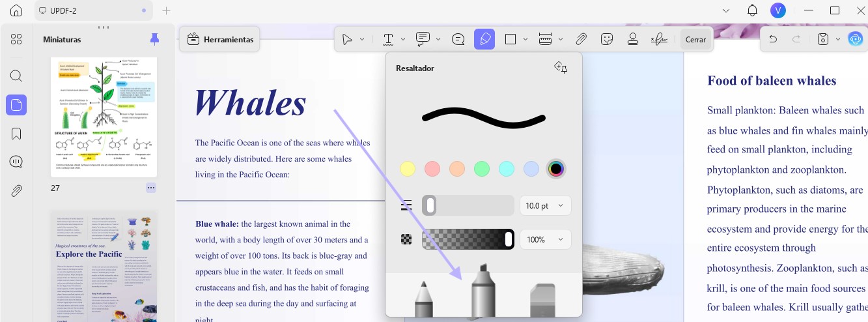Screen dimensions: 868x322
Task: Open the bookmarks panel in left sidebar
Action: (16, 134)
